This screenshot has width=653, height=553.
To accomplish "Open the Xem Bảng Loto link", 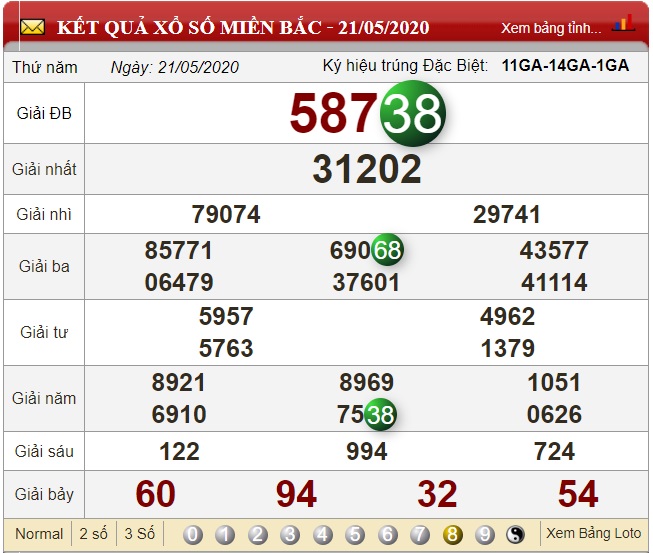I will coord(593,533).
